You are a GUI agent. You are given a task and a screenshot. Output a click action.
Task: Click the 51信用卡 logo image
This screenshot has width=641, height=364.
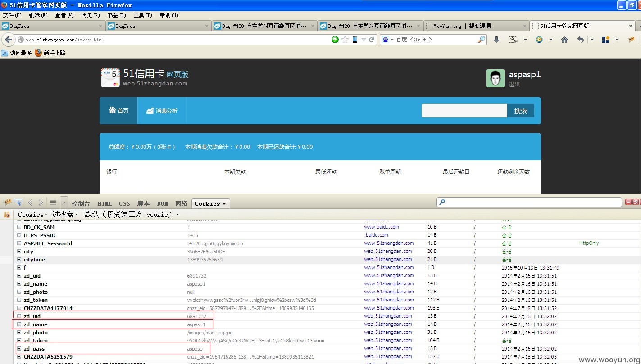[110, 77]
